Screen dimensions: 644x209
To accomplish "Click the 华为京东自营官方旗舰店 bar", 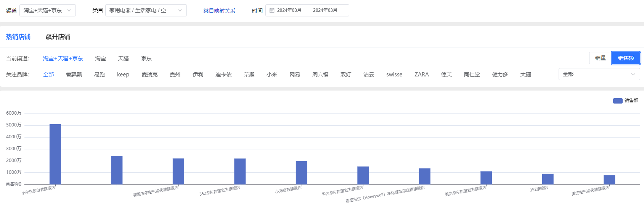I will click(x=363, y=175).
